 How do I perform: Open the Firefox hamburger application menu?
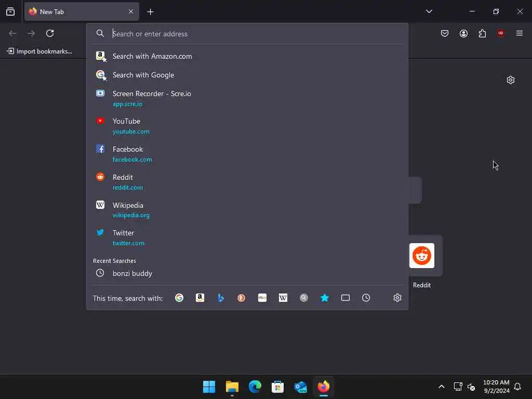[x=520, y=33]
